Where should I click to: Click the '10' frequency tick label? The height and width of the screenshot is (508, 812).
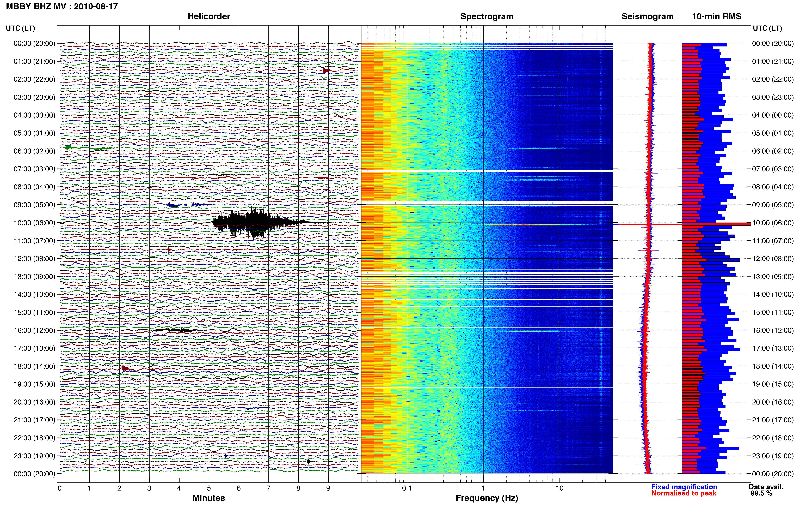point(559,488)
